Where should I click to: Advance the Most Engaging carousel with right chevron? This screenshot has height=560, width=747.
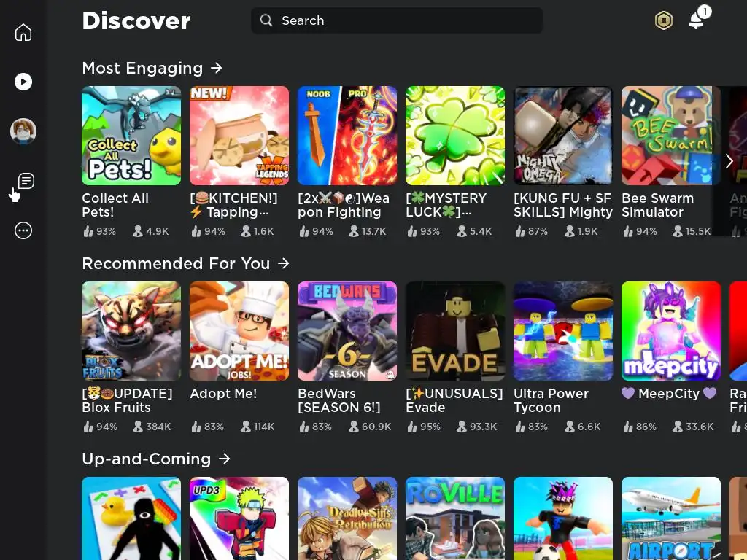pyautogui.click(x=729, y=161)
